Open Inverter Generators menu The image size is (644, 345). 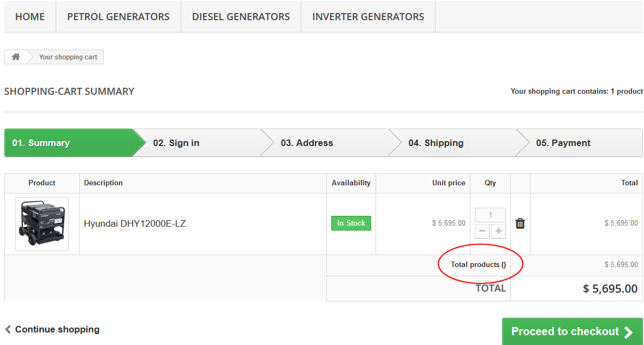click(x=368, y=17)
